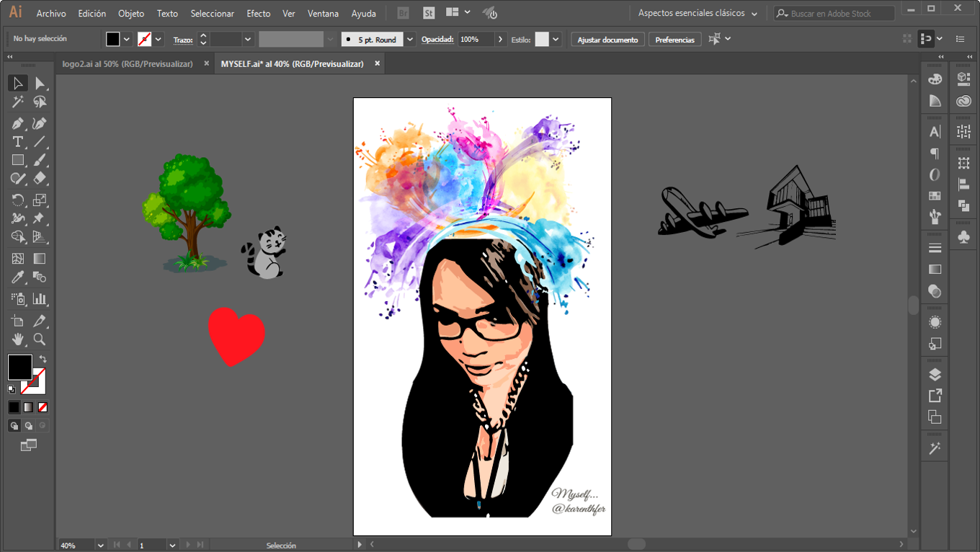This screenshot has height=552, width=980.
Task: Select the Column Graph tool
Action: [x=40, y=298]
